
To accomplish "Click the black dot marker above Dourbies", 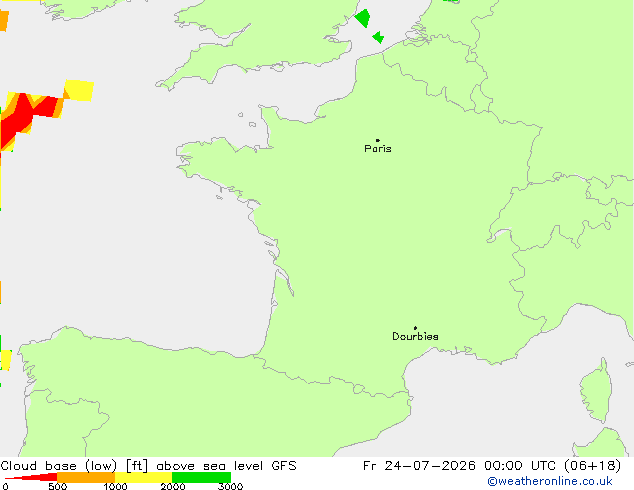I will (x=415, y=328).
